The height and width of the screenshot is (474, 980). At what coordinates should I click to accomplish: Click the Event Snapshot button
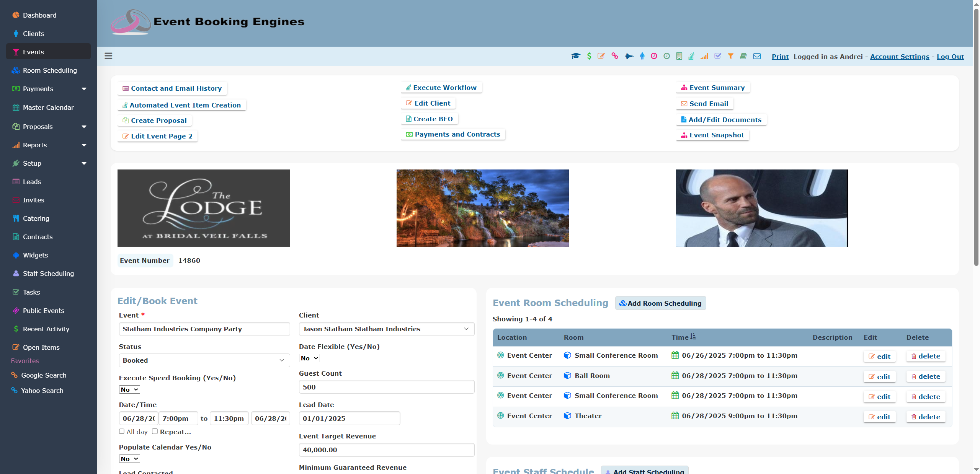tap(712, 135)
